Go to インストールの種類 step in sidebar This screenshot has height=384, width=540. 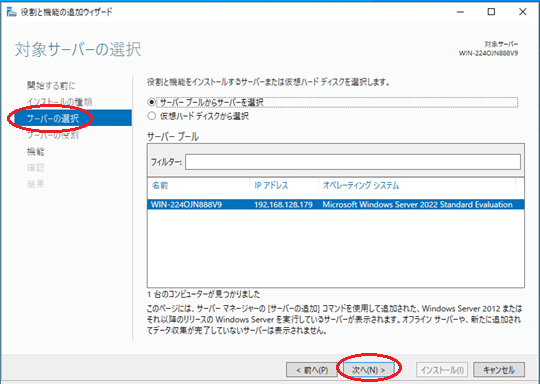coord(60,102)
